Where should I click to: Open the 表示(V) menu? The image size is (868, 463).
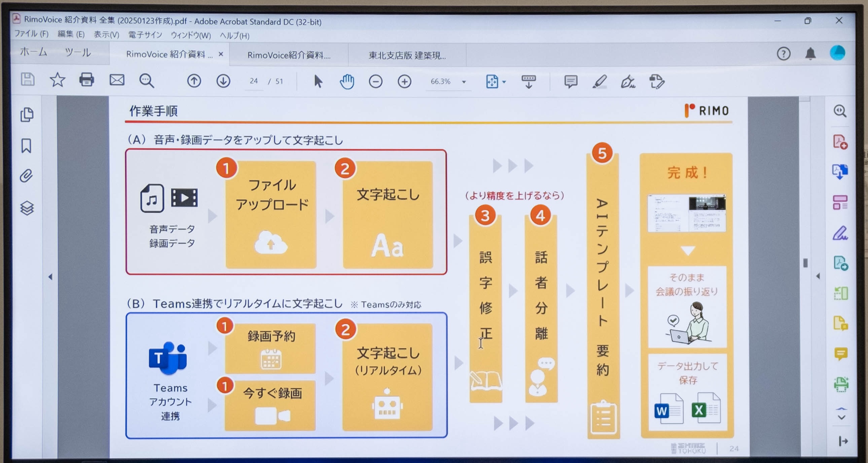[106, 35]
